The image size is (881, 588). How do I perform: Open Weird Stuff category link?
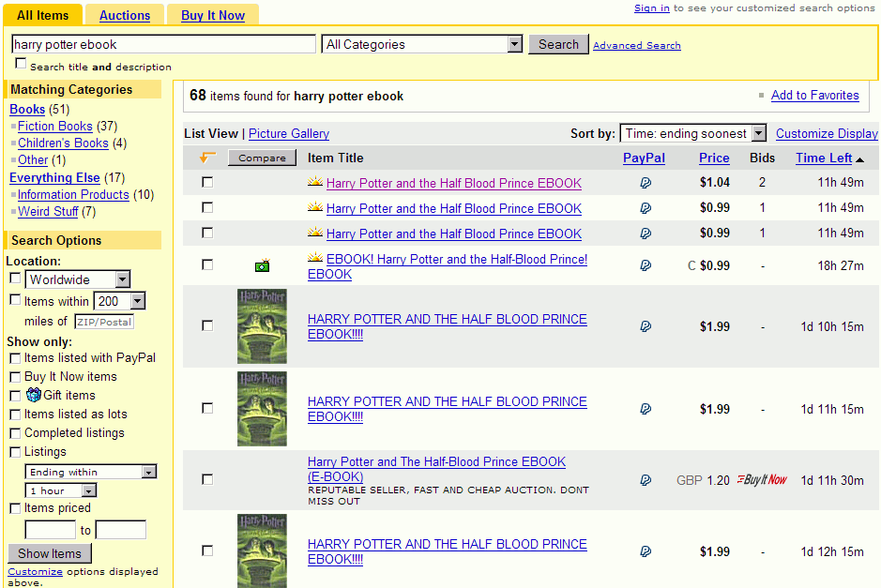point(48,211)
